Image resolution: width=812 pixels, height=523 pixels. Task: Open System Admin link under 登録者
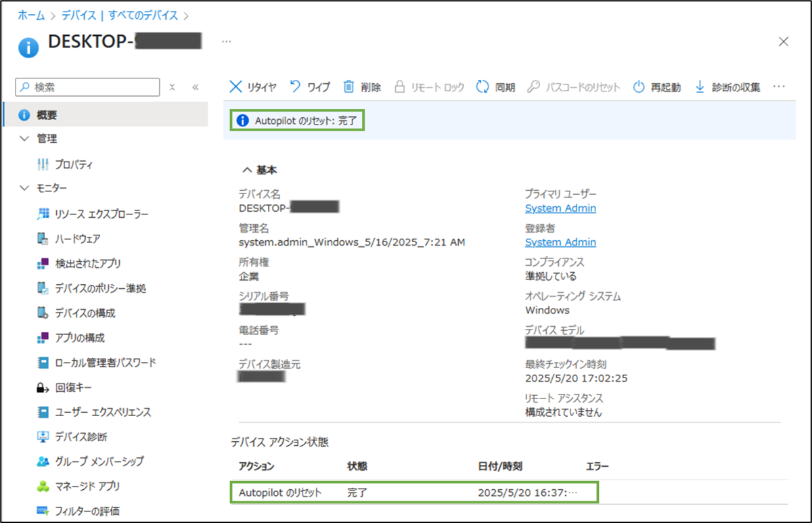pyautogui.click(x=560, y=242)
